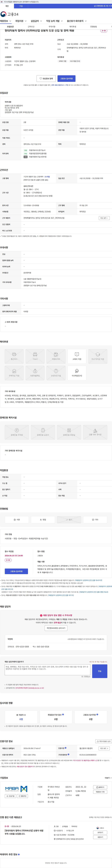Click the phone number 052-228-1954

pyautogui.click(x=30, y=755)
